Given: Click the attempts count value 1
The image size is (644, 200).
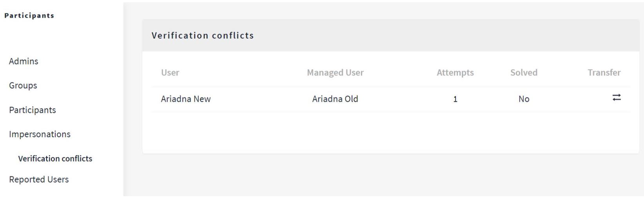Looking at the screenshot, I should pyautogui.click(x=455, y=99).
